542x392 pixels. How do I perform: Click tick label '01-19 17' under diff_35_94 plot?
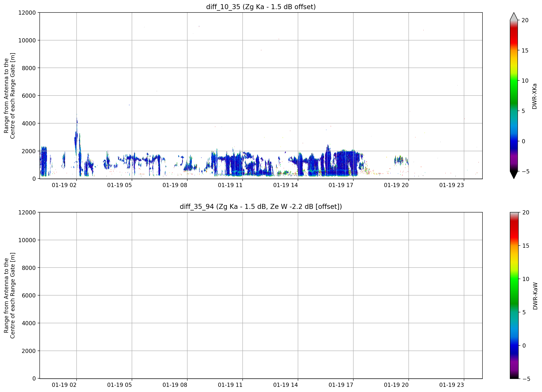pos(341,385)
